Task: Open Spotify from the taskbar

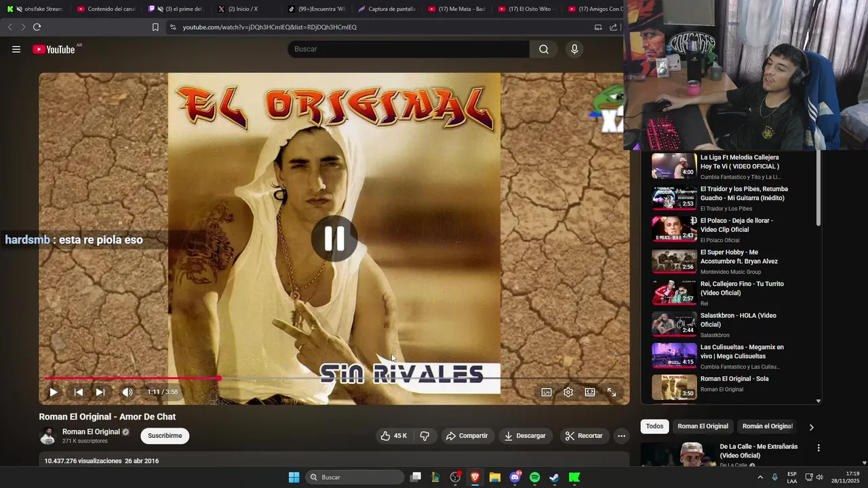Action: [534, 477]
